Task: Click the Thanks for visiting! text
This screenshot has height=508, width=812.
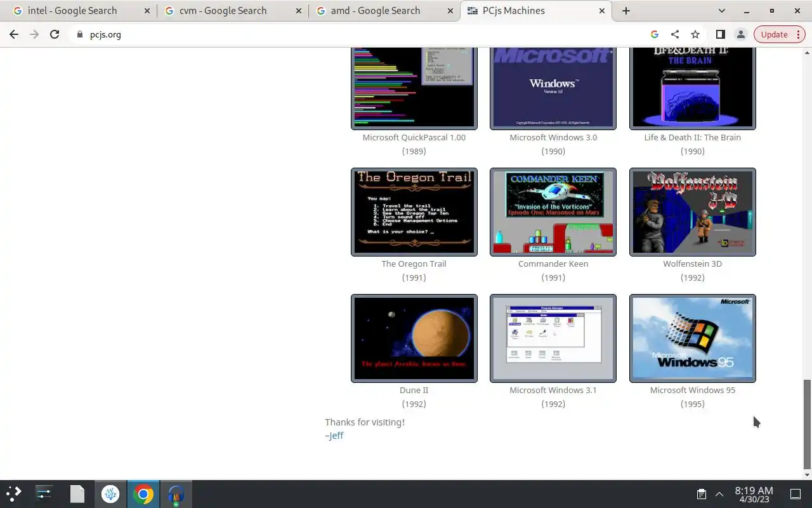Action: 365,422
